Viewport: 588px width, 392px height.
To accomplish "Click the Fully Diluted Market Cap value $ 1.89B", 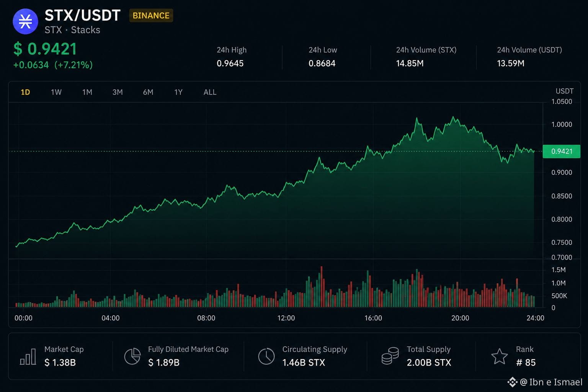I will 164,363.
